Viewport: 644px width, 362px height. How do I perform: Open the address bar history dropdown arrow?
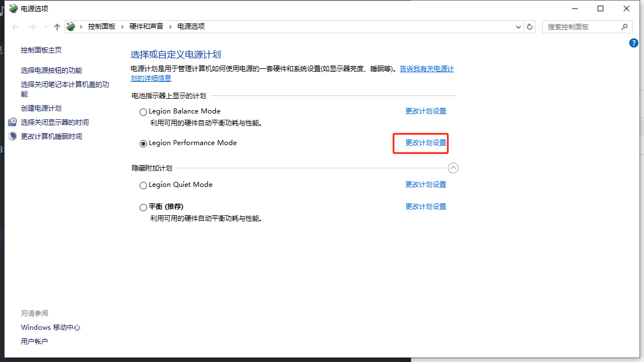click(519, 27)
